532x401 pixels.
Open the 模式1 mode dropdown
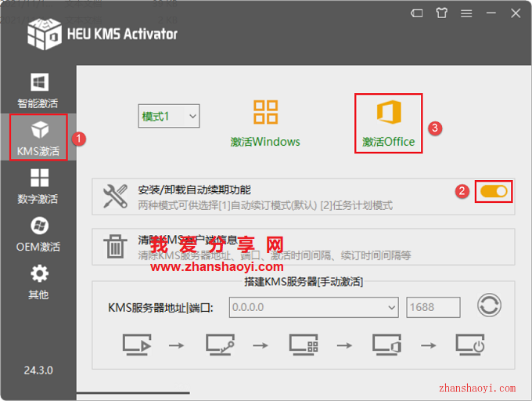(169, 116)
